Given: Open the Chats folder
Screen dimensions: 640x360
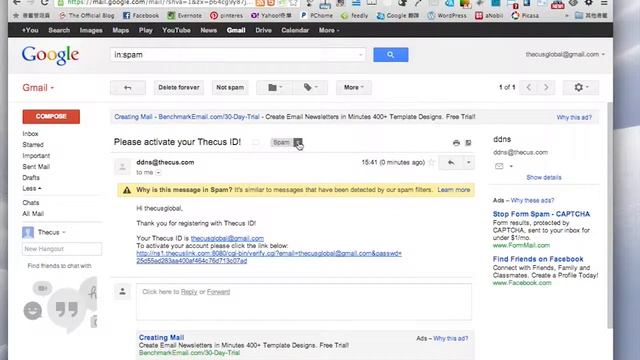Looking at the screenshot, I should [x=31, y=203].
